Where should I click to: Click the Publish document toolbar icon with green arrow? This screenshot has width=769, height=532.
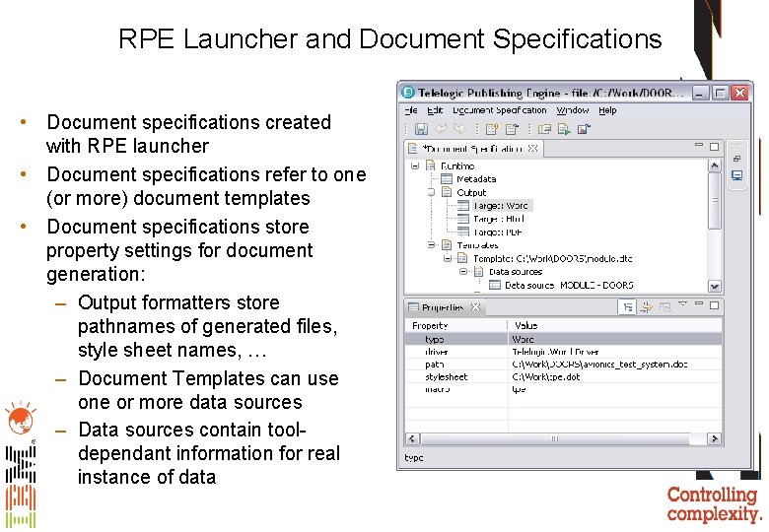[564, 129]
